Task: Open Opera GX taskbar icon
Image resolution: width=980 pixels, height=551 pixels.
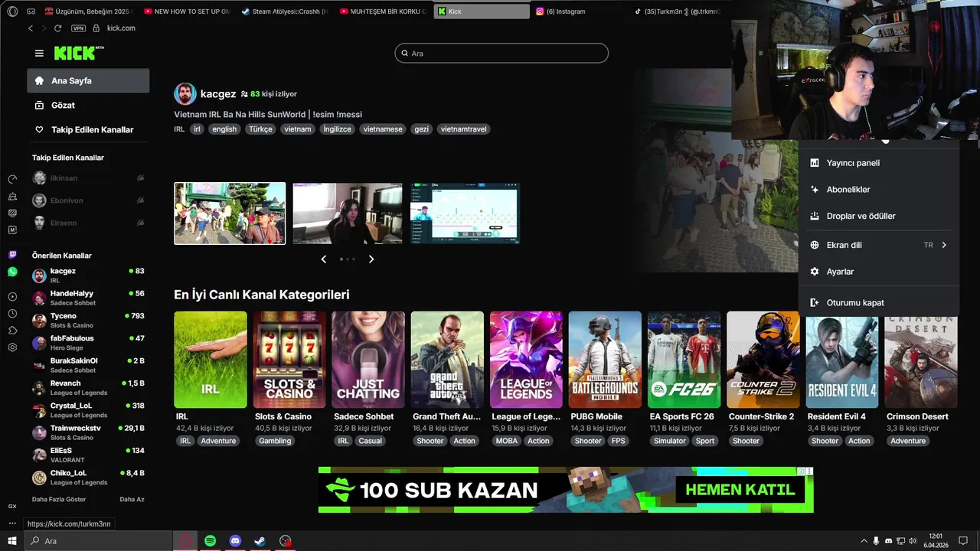Action: pos(185,541)
